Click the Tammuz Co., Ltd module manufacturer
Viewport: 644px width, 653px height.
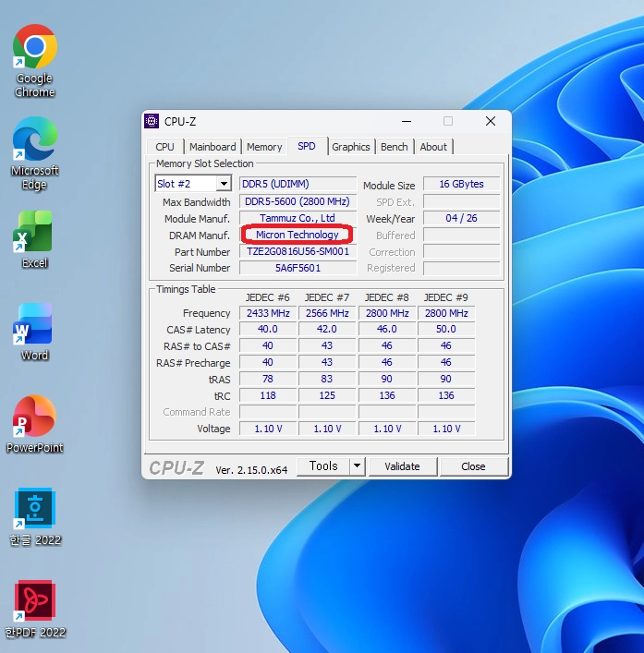(x=298, y=218)
